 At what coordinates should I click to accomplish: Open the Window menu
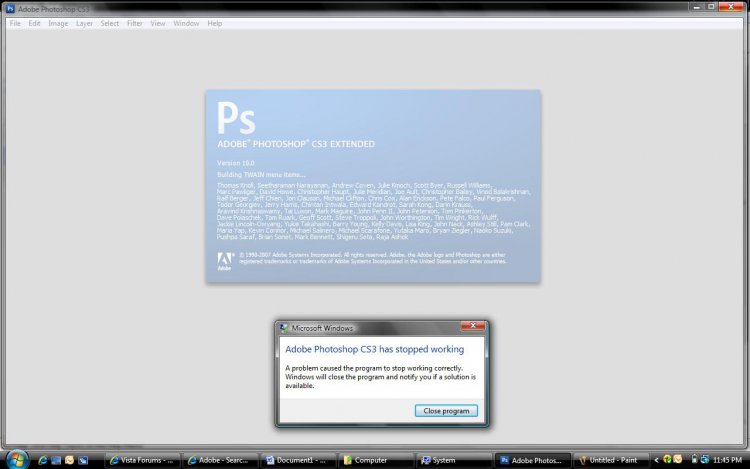click(186, 23)
